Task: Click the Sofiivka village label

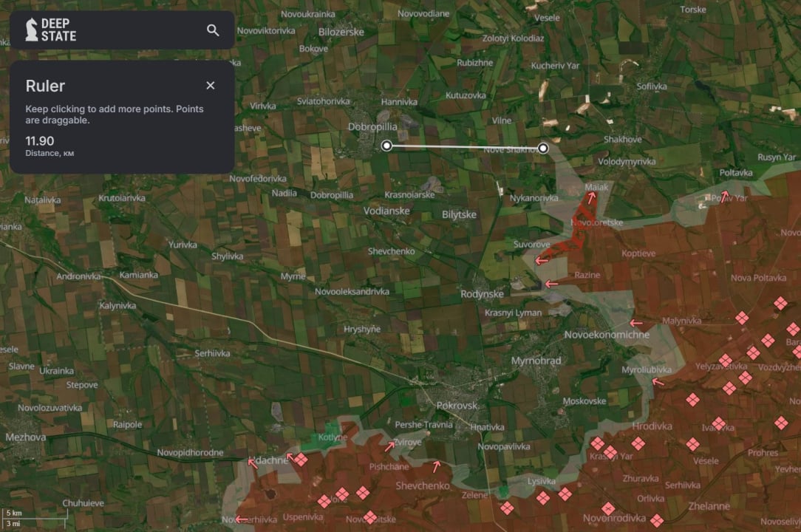Action: [651, 86]
